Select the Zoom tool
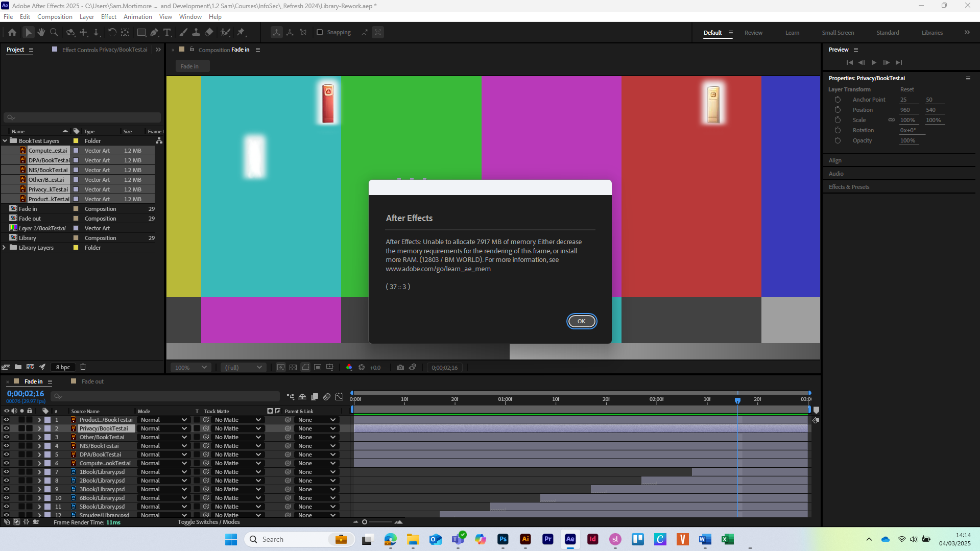The image size is (980, 551). point(54,32)
